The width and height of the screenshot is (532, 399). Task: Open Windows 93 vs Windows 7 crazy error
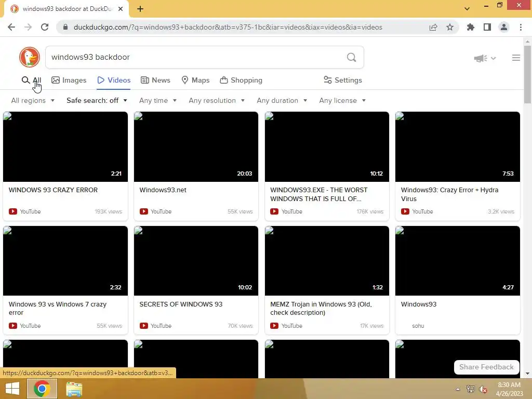click(58, 309)
